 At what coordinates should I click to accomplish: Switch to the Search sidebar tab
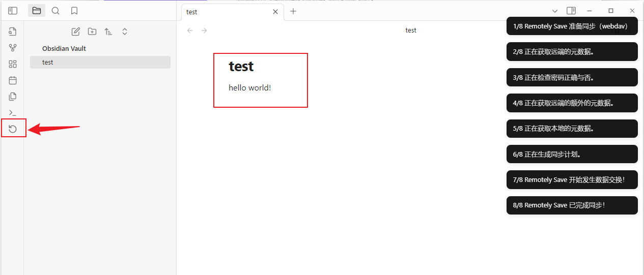(55, 11)
